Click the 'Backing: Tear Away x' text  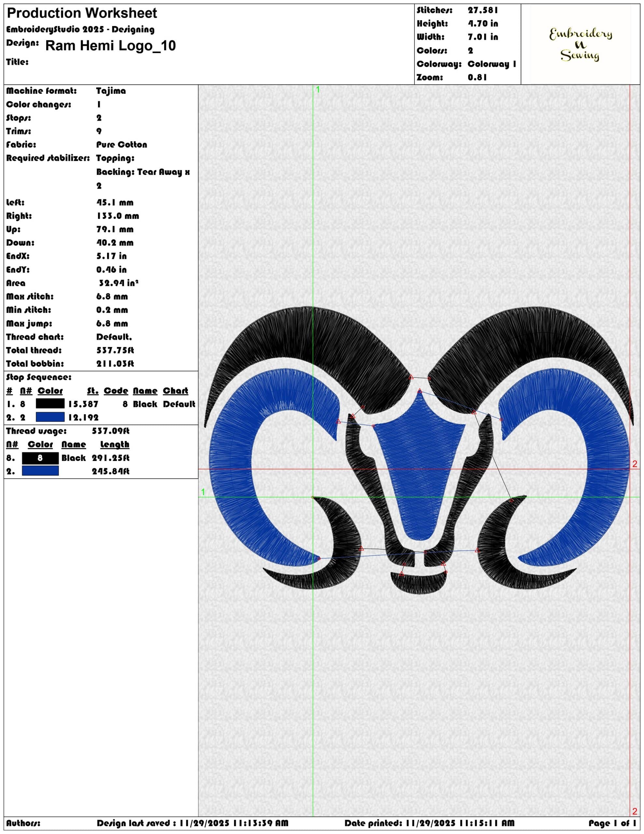(143, 172)
